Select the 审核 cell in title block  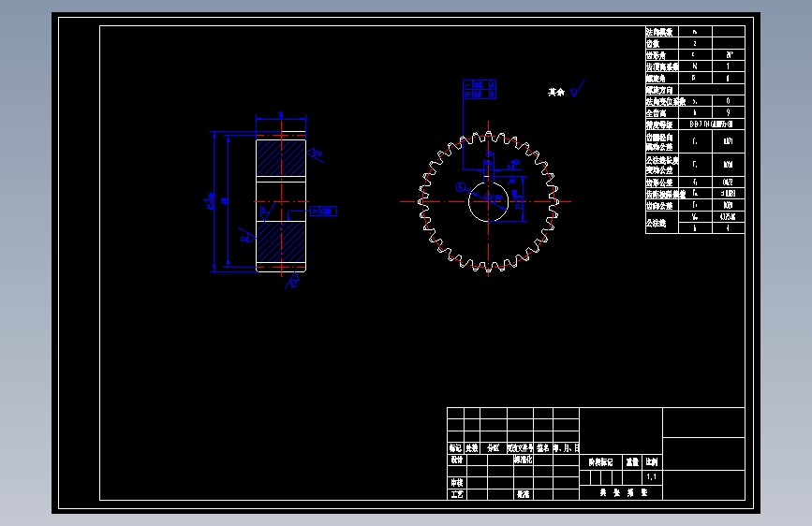point(457,483)
